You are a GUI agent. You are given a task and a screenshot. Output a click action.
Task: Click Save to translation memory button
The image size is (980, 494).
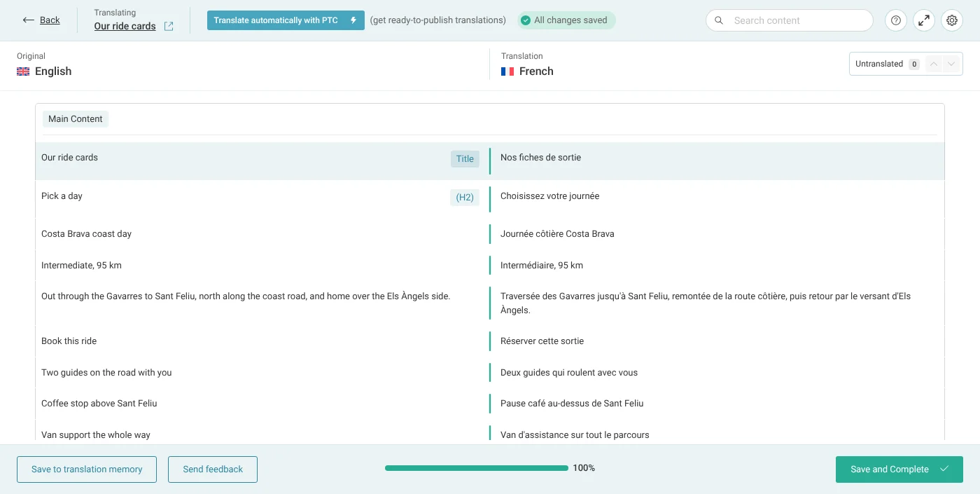[x=87, y=469]
